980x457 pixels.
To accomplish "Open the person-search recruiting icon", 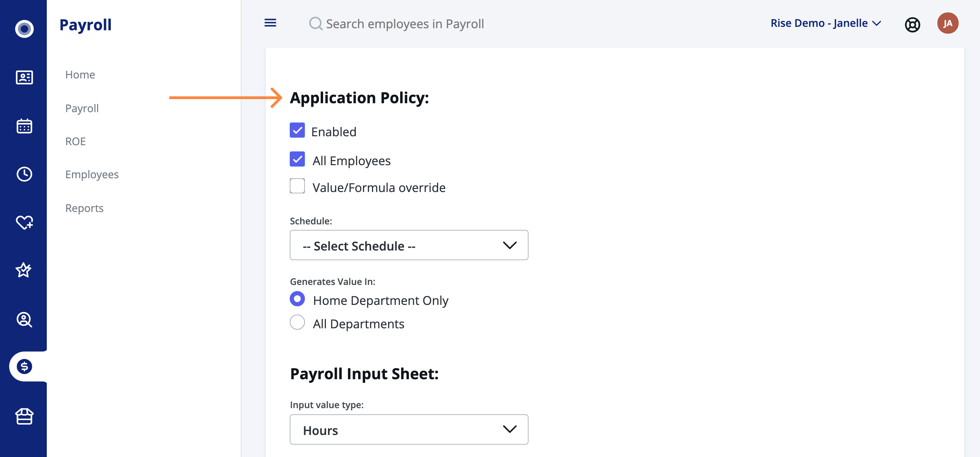I will (24, 319).
